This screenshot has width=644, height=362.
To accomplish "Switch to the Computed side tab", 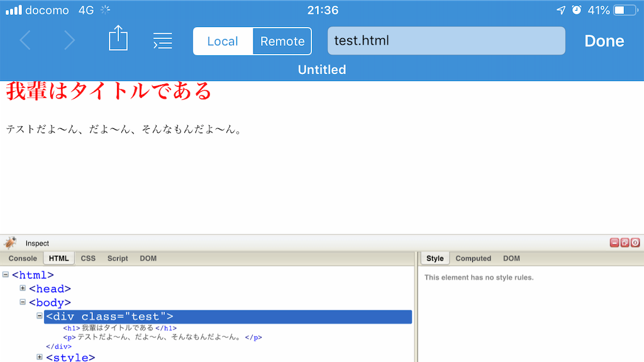I will (473, 258).
